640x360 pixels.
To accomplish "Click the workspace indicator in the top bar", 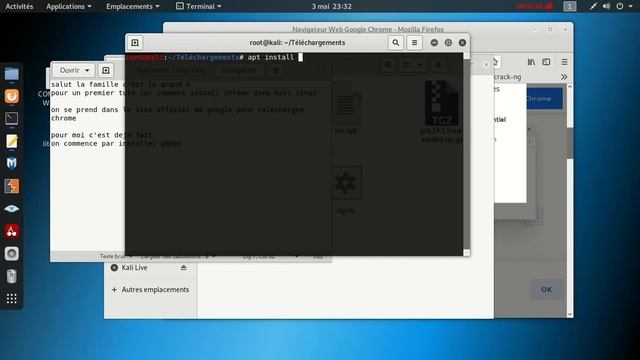I will pos(570,6).
